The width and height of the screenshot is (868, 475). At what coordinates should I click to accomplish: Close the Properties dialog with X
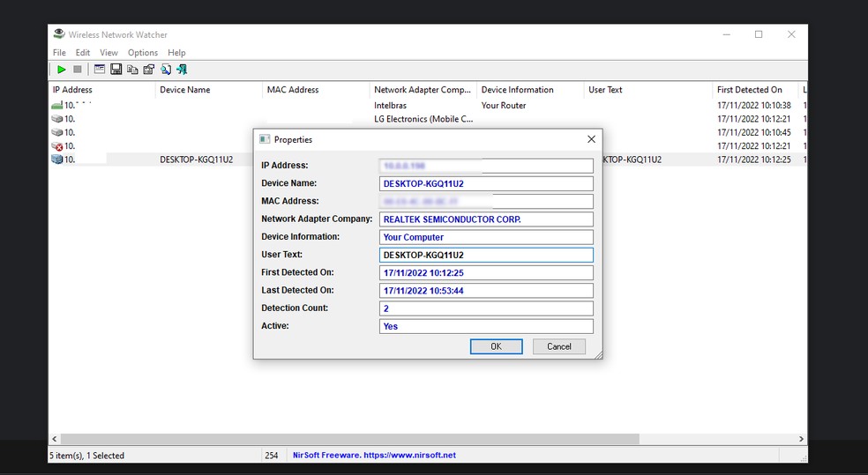591,139
